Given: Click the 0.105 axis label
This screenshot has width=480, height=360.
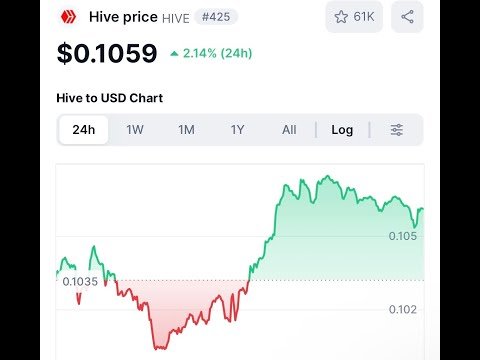Looking at the screenshot, I should (403, 236).
